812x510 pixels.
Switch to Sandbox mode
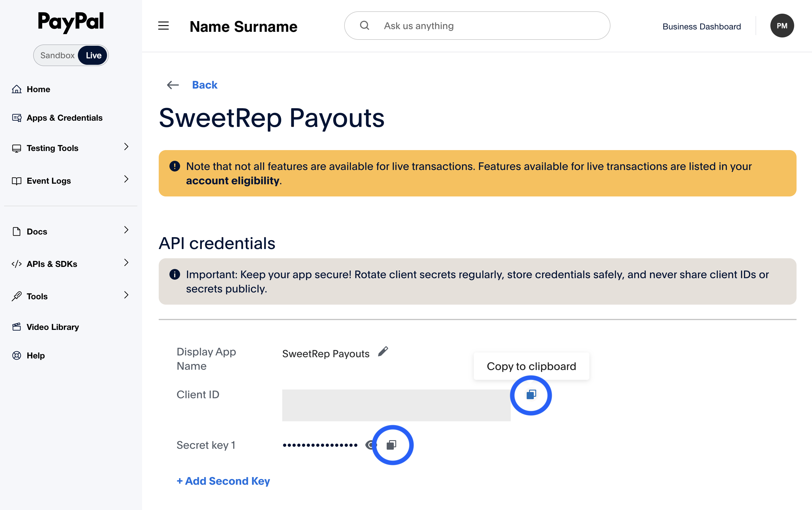[x=57, y=55]
